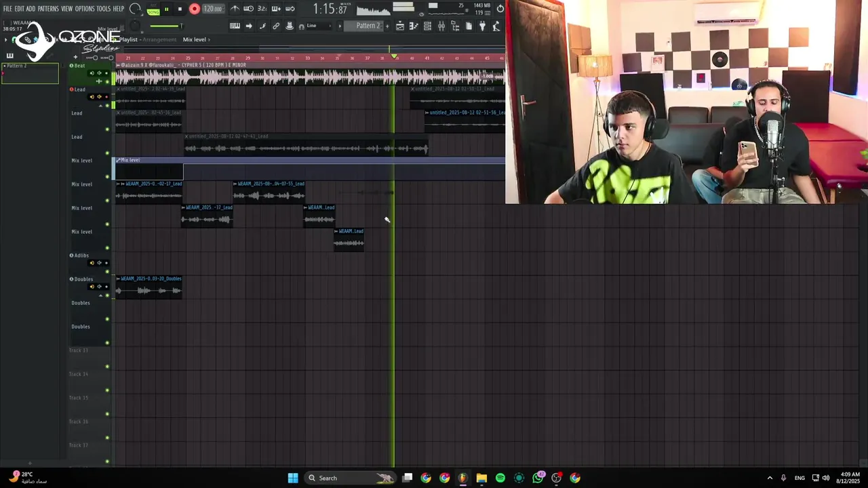Viewport: 868px width, 488px height.
Task: Open WhatsApp from the taskbar
Action: tap(538, 478)
